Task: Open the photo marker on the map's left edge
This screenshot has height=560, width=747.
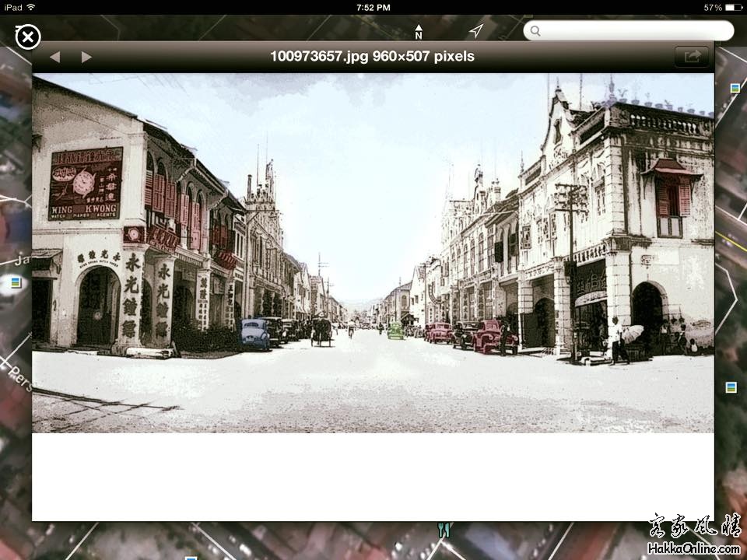Action: point(16,282)
